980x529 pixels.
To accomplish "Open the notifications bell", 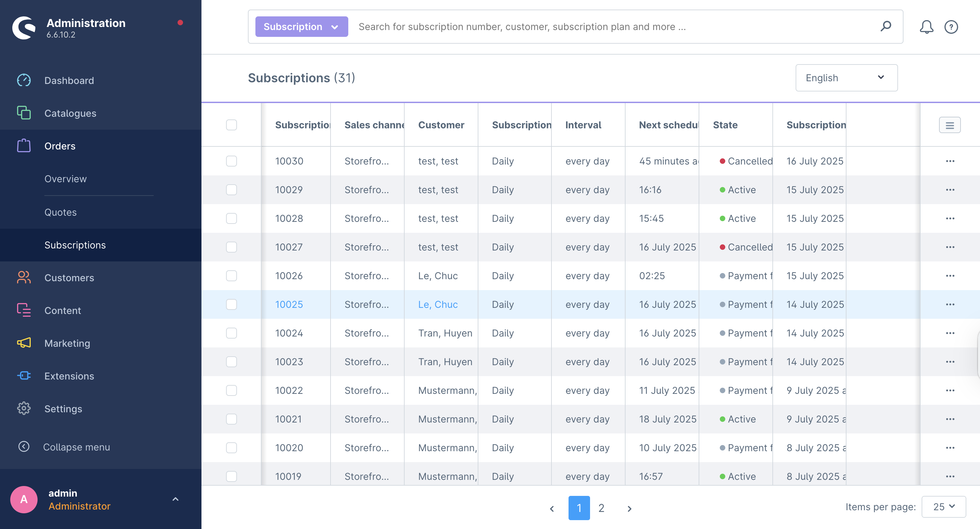I will coord(926,27).
